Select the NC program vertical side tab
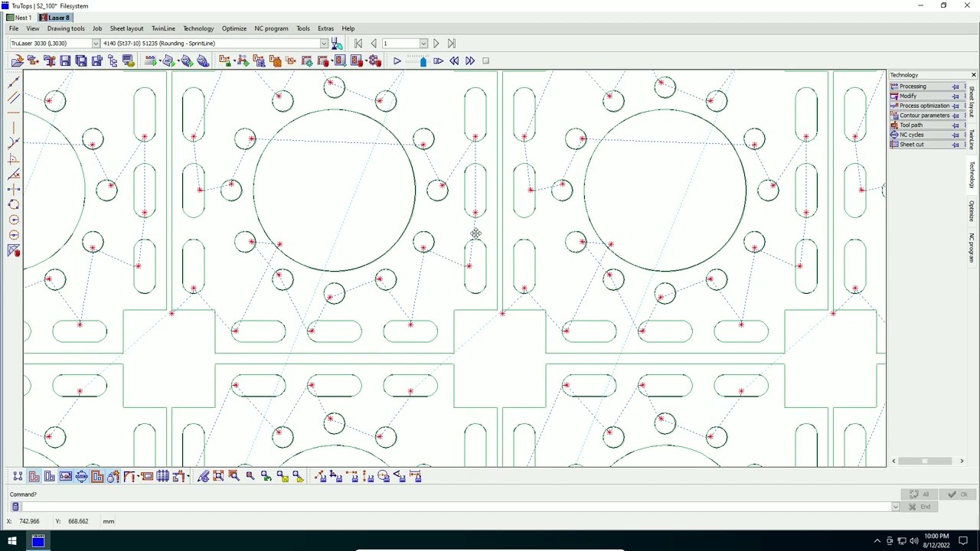Viewport: 980px width, 551px height. tap(972, 246)
